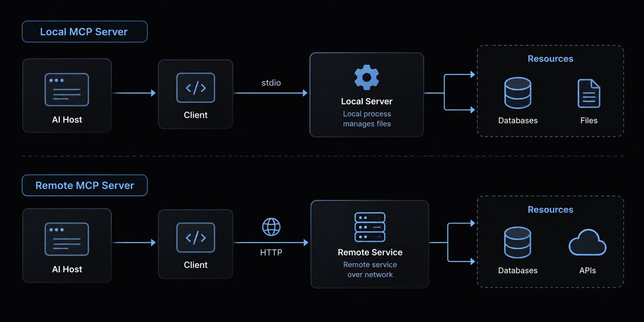Select the APIs cloud icon
The width and height of the screenshot is (644, 322).
587,242
